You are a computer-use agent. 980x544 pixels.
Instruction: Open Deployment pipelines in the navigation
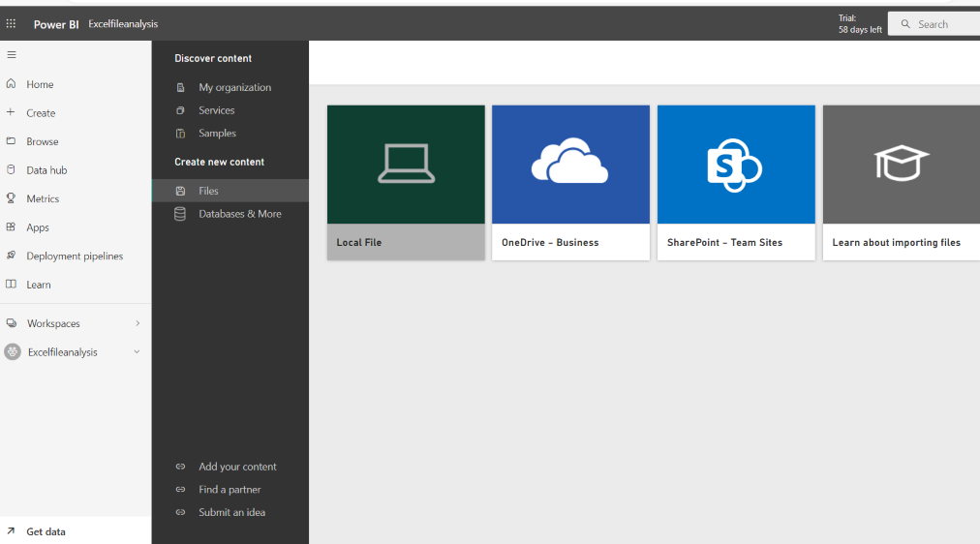tap(76, 257)
